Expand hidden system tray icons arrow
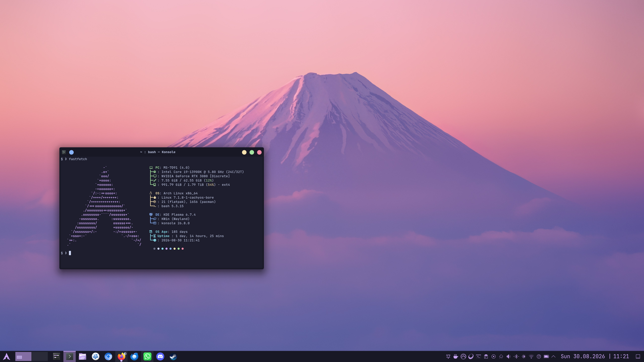 pos(553,356)
